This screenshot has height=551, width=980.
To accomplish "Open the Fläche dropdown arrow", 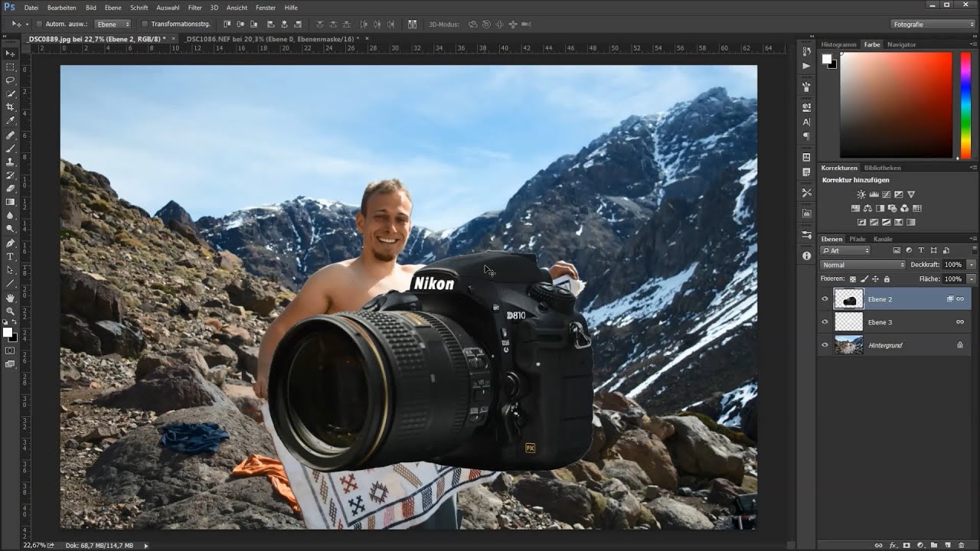I will 972,279.
